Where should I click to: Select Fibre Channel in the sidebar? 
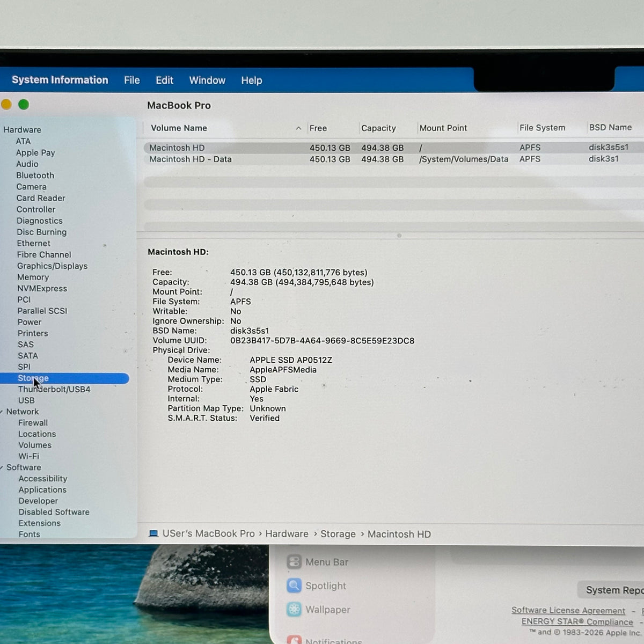click(44, 254)
